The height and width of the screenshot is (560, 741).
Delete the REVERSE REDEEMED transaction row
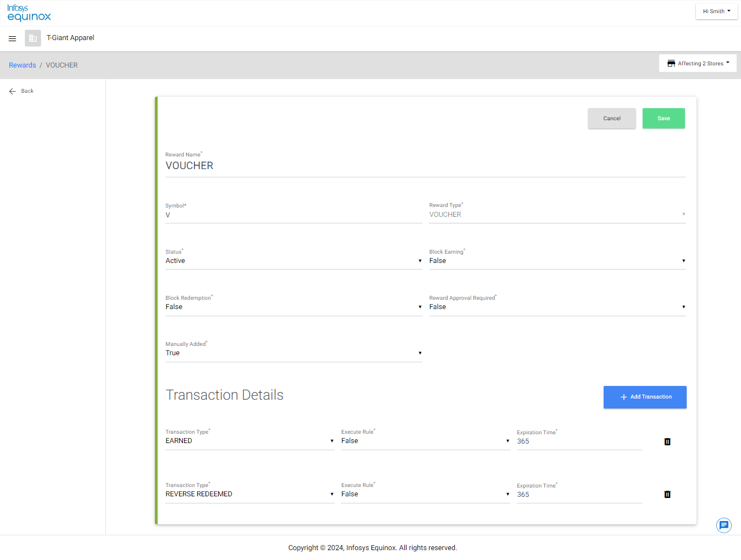coord(667,494)
